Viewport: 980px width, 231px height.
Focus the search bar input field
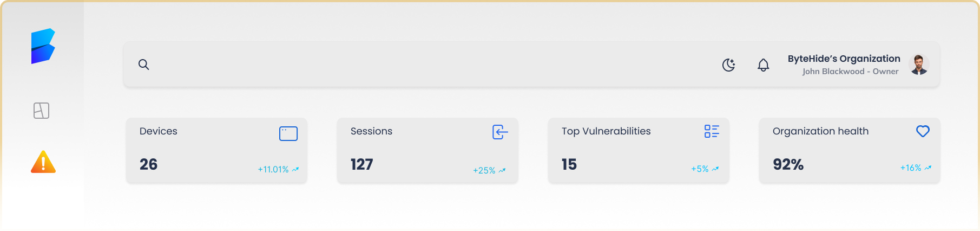[x=422, y=65]
